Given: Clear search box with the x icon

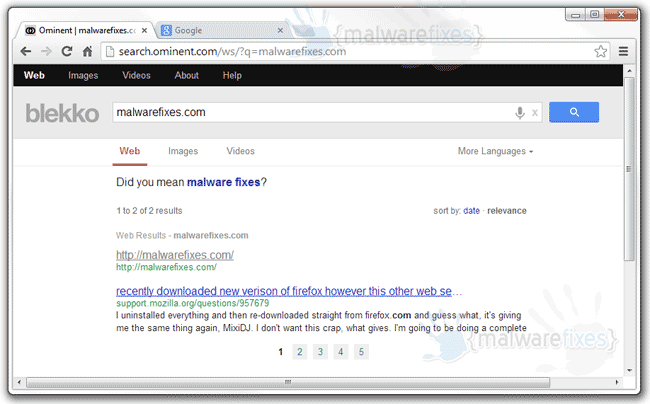Looking at the screenshot, I should pyautogui.click(x=535, y=112).
